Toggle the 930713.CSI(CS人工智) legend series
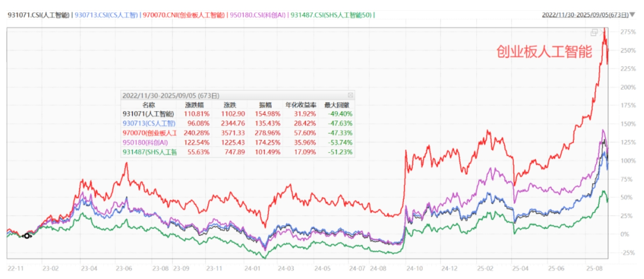The width and height of the screenshot is (644, 279). [x=106, y=15]
